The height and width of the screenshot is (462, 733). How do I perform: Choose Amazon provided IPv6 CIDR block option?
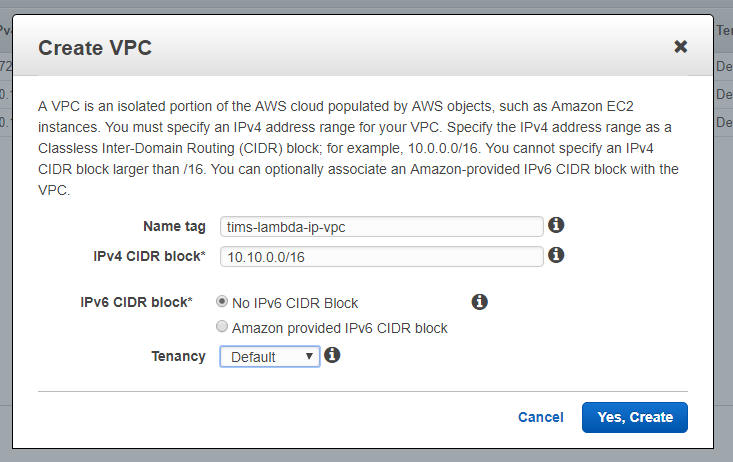[222, 327]
